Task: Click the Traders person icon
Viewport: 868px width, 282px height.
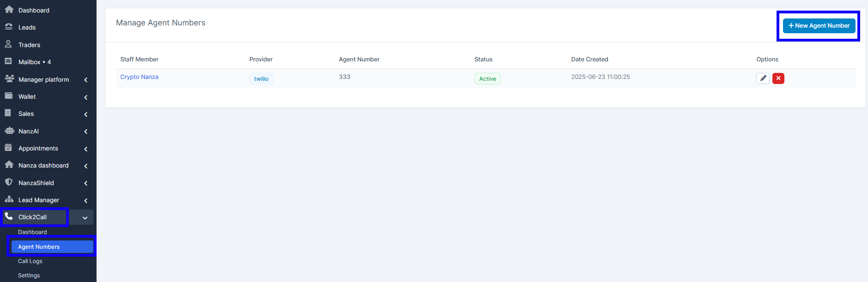Action: pos(8,44)
